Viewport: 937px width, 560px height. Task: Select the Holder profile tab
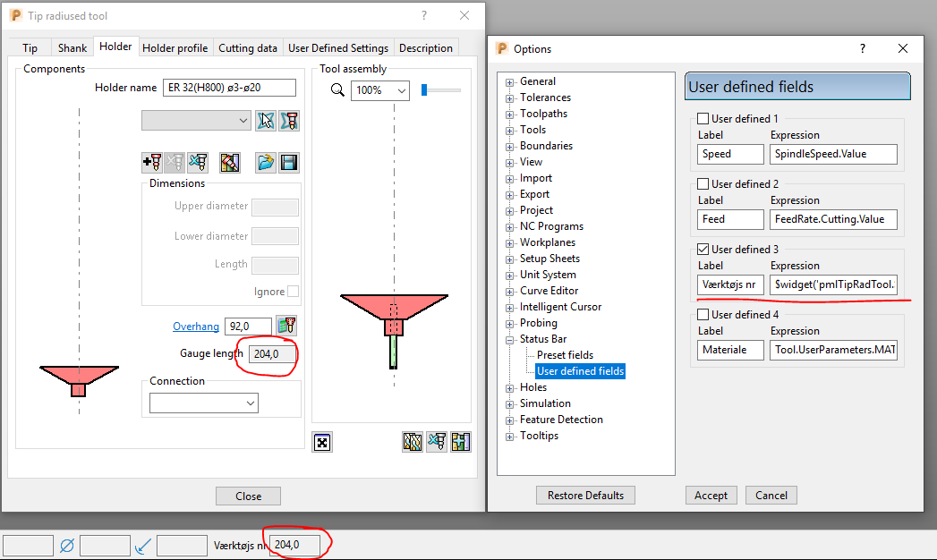tap(175, 47)
